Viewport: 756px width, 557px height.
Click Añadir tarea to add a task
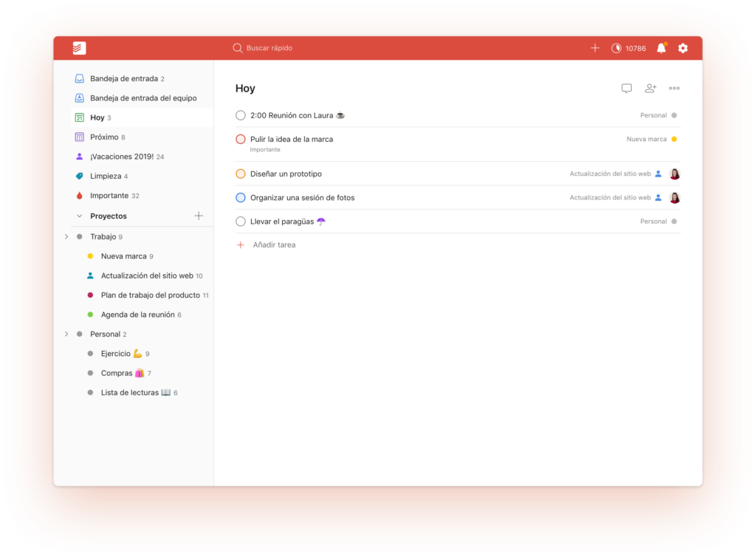coord(275,245)
